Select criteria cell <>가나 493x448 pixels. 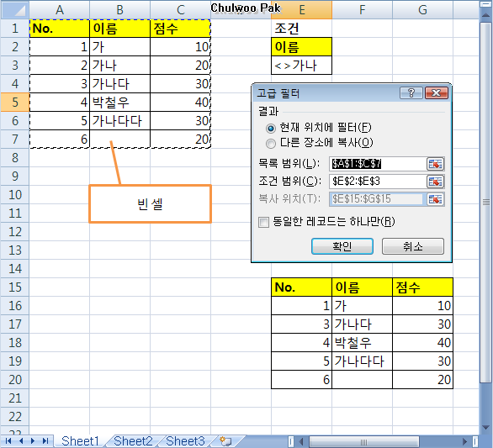[x=301, y=66]
